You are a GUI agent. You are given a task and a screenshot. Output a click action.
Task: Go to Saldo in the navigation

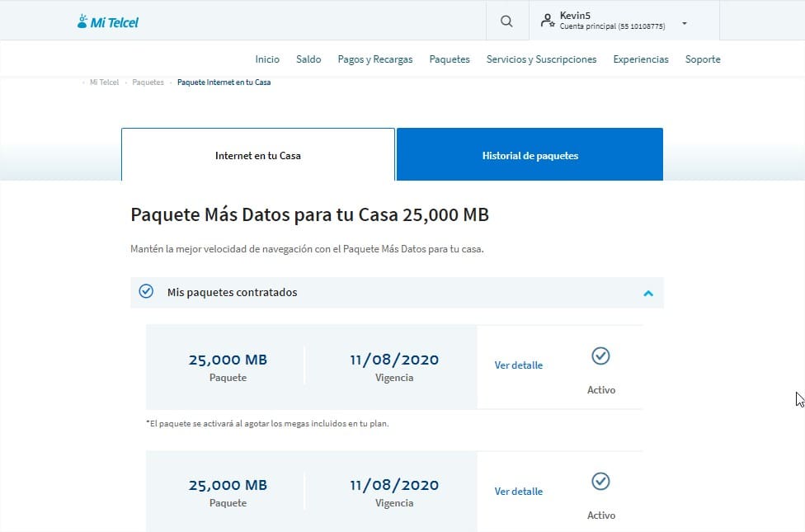[x=308, y=59]
